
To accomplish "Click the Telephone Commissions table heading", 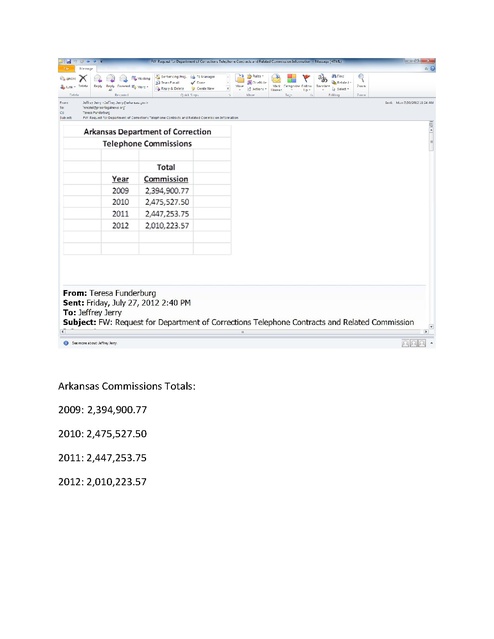I will 147,143.
